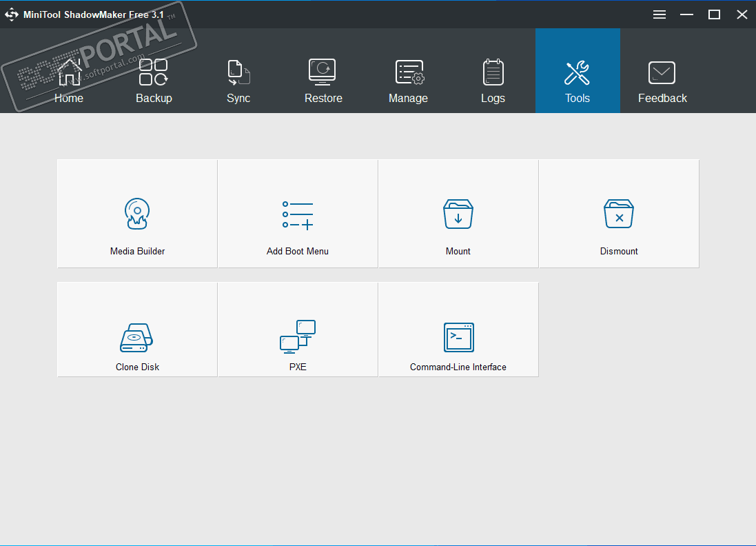Switch to the Backup tab
Image resolution: width=756 pixels, height=546 pixels.
[x=154, y=71]
